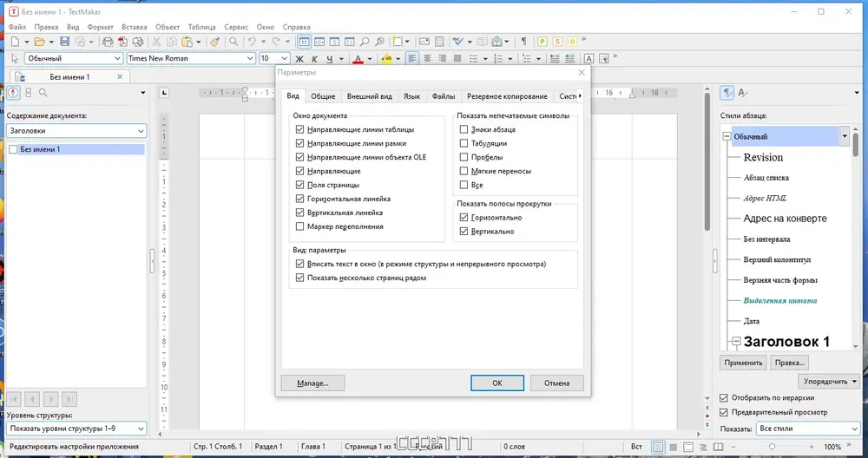Image resolution: width=868 pixels, height=458 pixels.
Task: Toggle nonprinting characters with the pilcrow icon
Action: [x=523, y=42]
